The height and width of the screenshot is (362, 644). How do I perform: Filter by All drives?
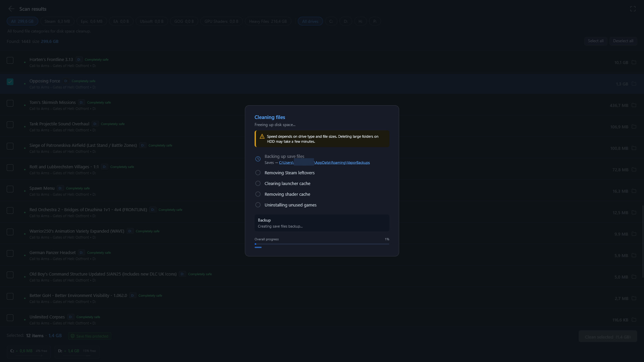pos(310,21)
